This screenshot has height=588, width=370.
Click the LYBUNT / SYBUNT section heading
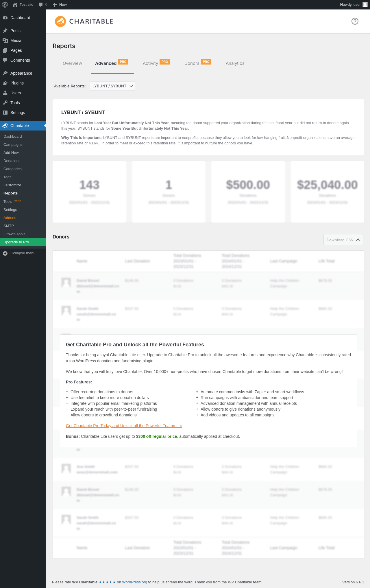tap(83, 112)
